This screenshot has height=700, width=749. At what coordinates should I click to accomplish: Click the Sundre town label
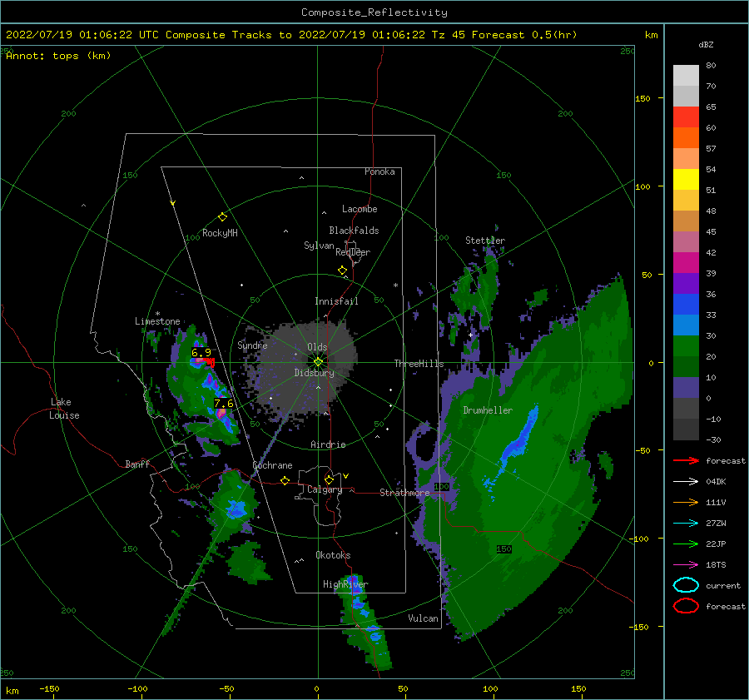(252, 345)
